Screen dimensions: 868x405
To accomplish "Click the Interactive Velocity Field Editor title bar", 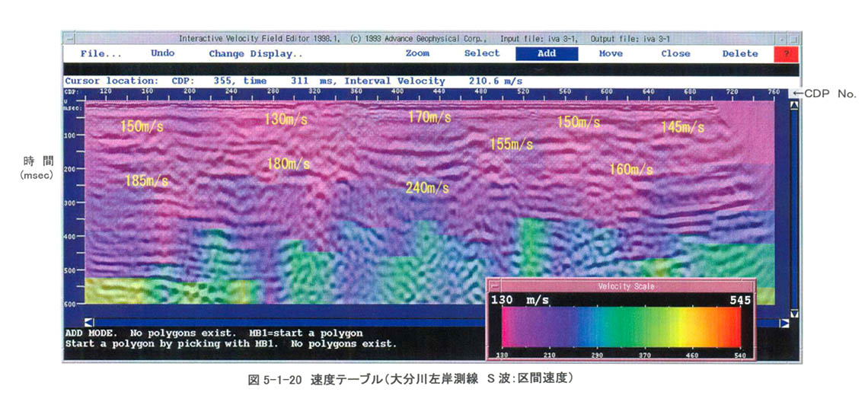I will click(x=424, y=40).
